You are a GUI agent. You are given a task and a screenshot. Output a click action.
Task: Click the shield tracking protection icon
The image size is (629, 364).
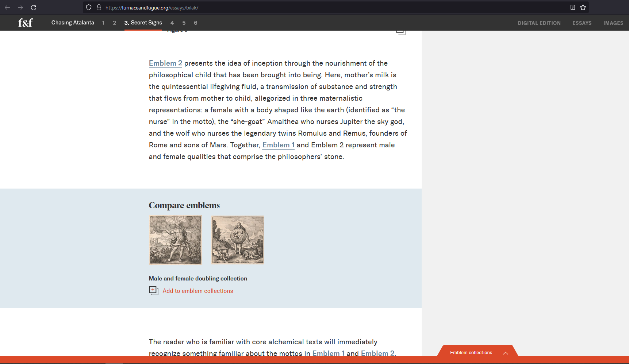pos(89,7)
